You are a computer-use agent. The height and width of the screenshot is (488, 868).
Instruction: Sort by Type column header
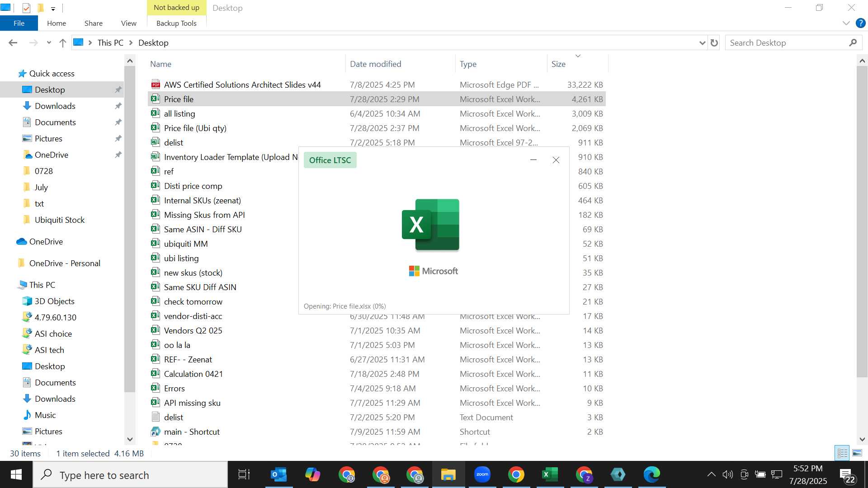(x=468, y=64)
